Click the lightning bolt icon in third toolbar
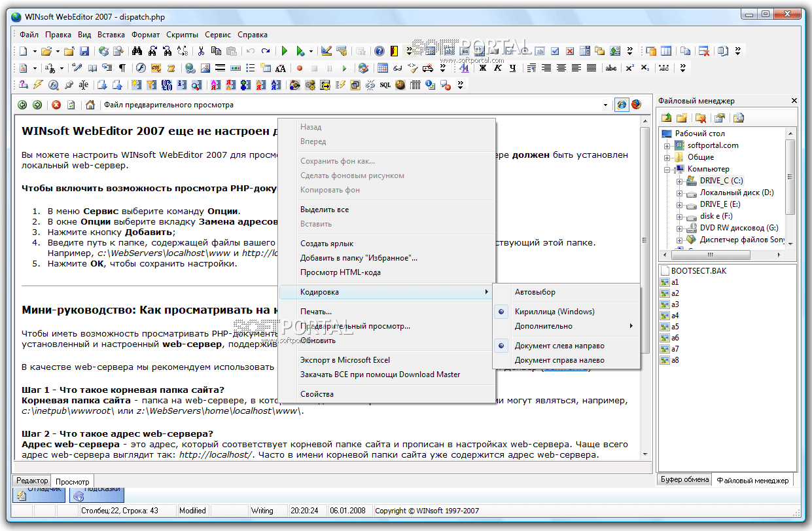The image size is (812, 531). click(x=38, y=85)
